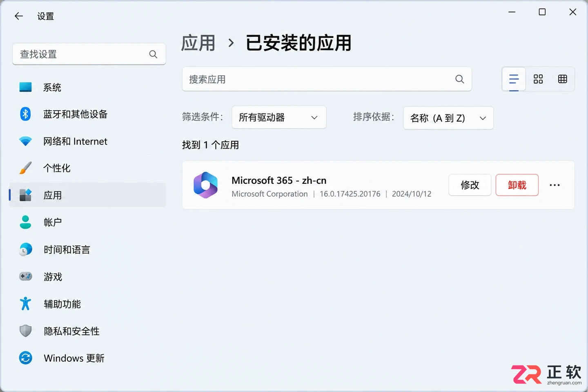Switch to list view layout
This screenshot has width=588, height=392.
tap(514, 79)
